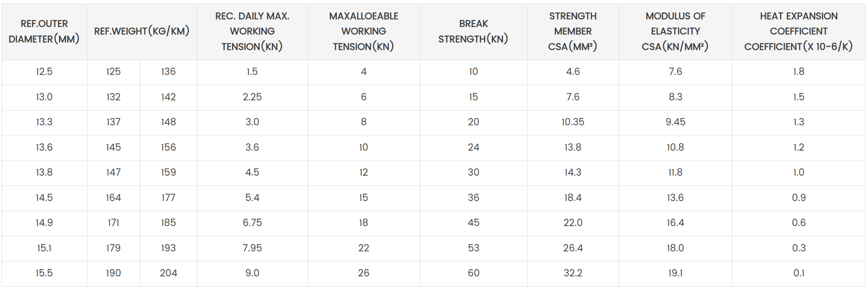The height and width of the screenshot is (288, 868).
Task: Select the 12.5 outer diameter cell
Action: pyautogui.click(x=44, y=72)
